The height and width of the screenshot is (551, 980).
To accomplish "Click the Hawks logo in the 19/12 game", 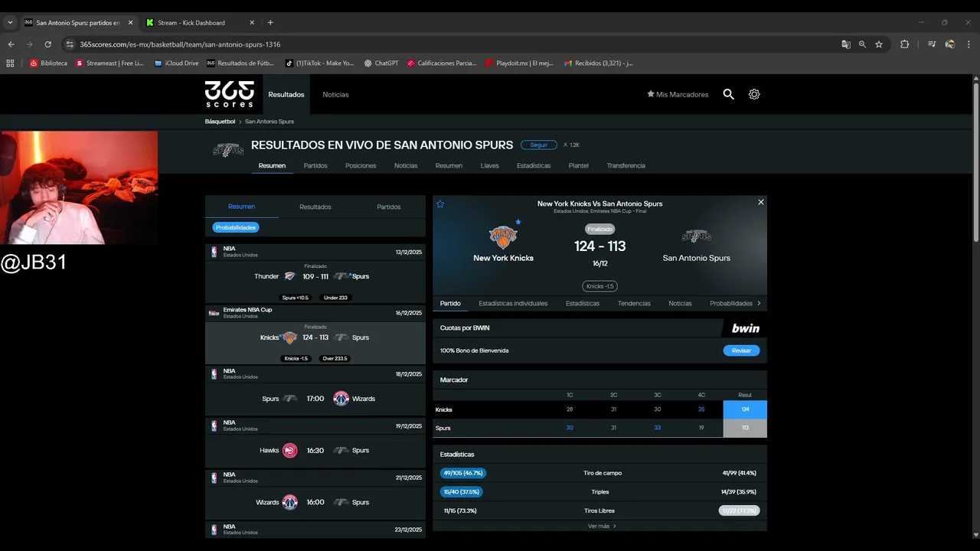I will pyautogui.click(x=289, y=451).
